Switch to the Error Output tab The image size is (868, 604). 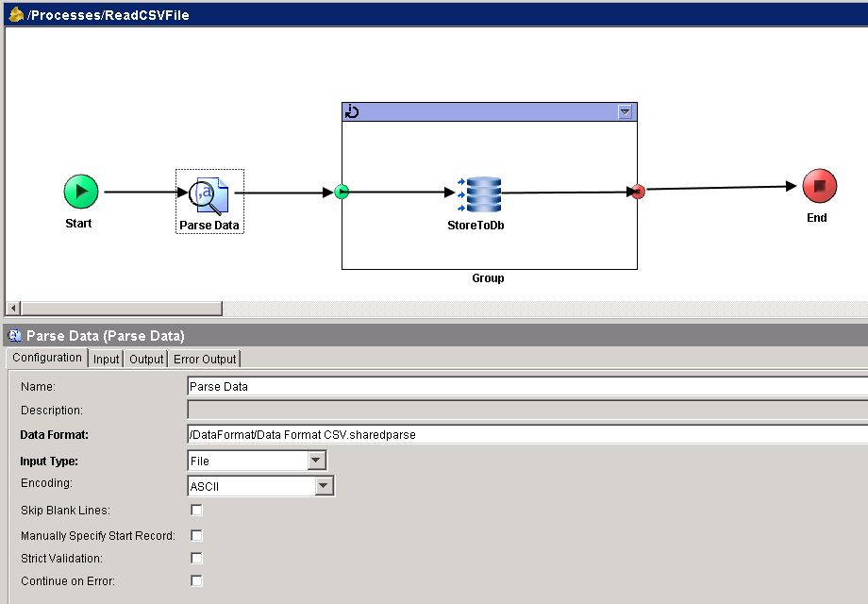205,359
